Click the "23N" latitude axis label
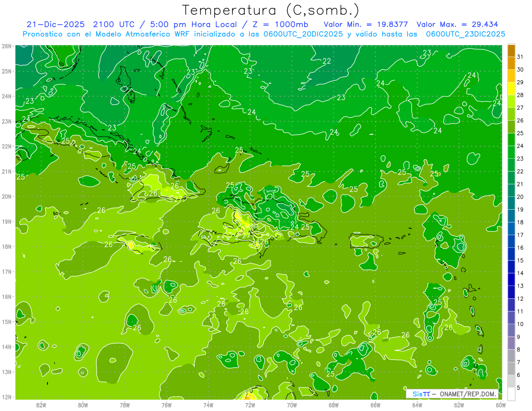Image resolution: width=532 pixels, height=411 pixels. (x=7, y=121)
